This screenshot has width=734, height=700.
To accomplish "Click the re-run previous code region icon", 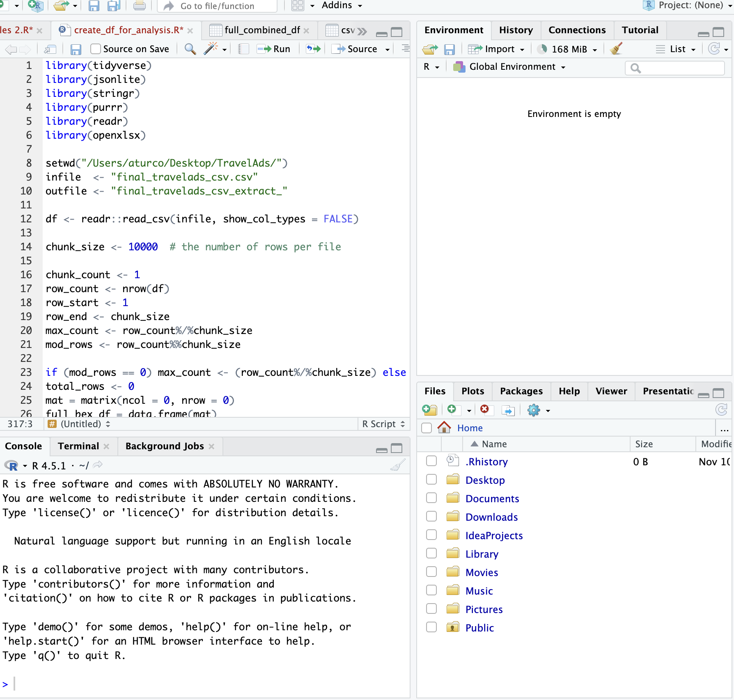I will point(313,49).
